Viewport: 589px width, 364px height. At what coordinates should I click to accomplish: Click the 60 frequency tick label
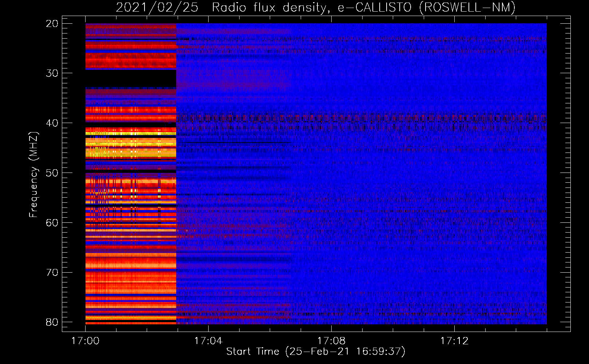pyautogui.click(x=52, y=223)
